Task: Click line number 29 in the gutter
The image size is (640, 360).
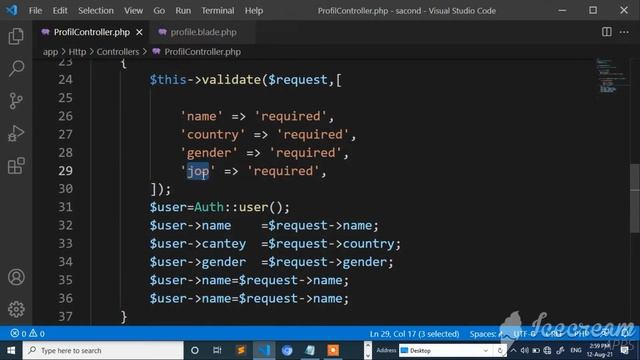Action: tap(65, 171)
